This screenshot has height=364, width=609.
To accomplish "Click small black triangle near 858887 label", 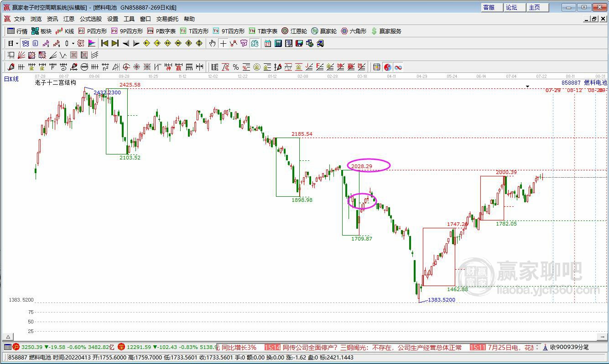I will pyautogui.click(x=528, y=86).
